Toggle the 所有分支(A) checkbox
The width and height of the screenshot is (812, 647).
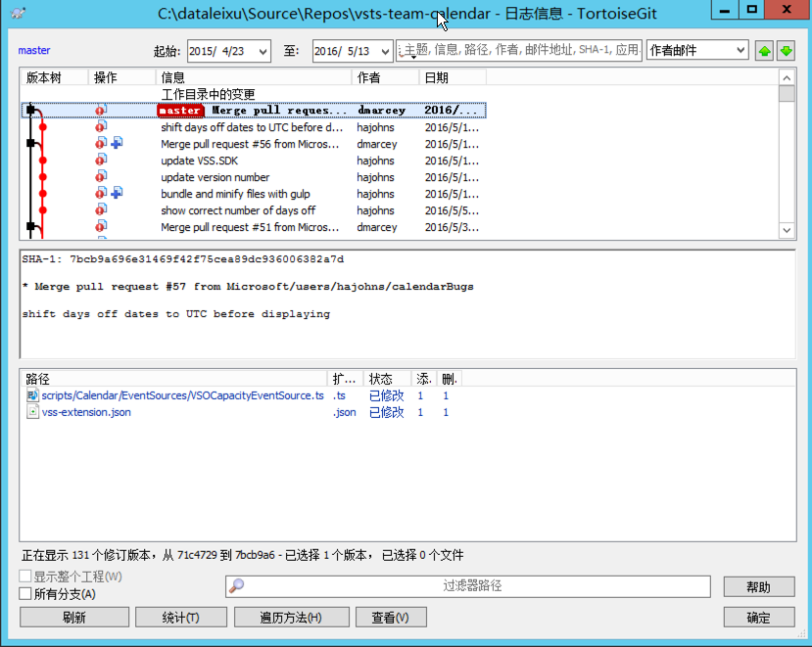coord(24,594)
